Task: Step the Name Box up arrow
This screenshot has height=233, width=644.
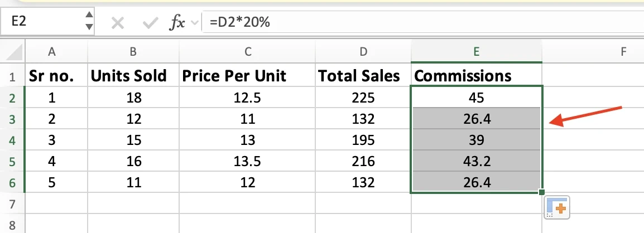Action: click(x=89, y=16)
